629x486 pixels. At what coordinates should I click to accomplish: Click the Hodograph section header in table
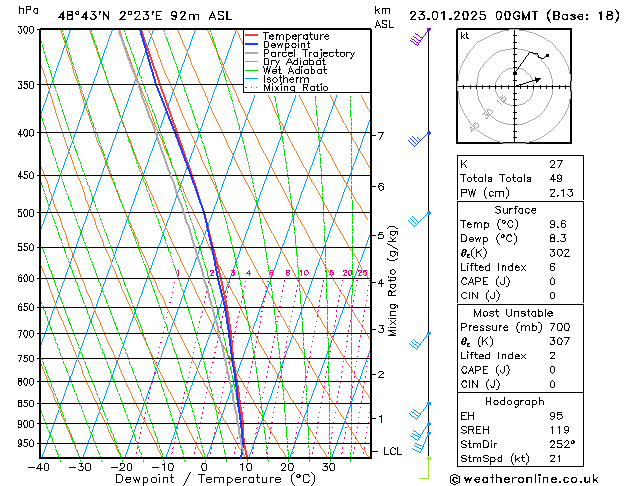pyautogui.click(x=515, y=401)
